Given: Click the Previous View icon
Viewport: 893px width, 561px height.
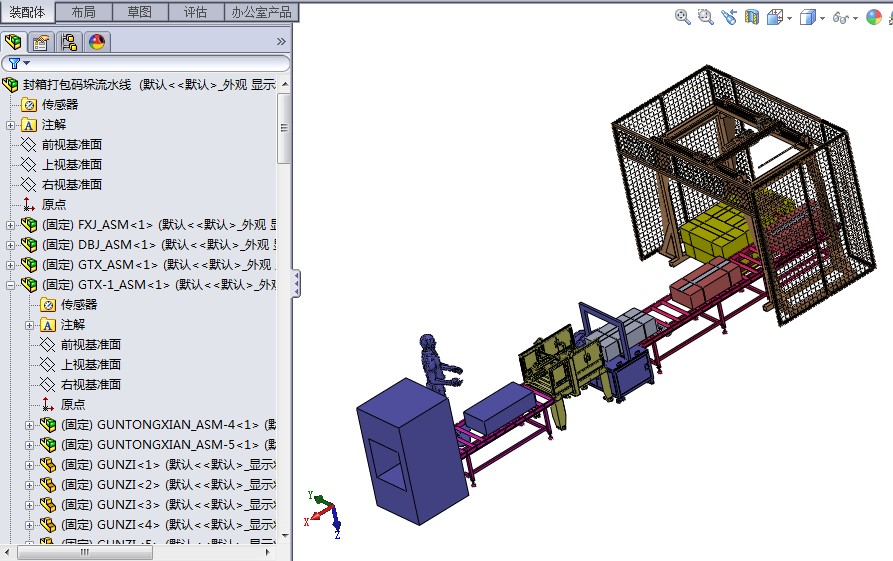Looking at the screenshot, I should [x=729, y=17].
